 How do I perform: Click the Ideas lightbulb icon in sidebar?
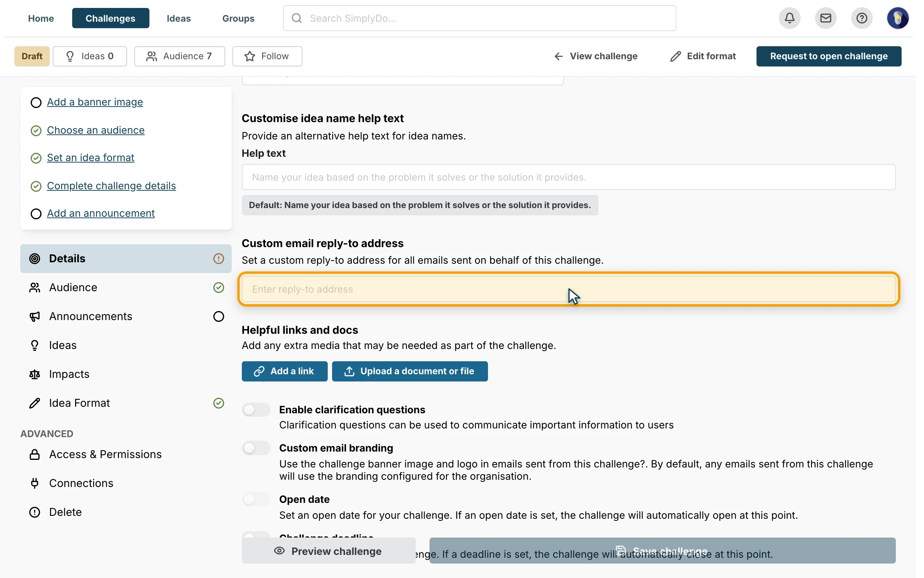coord(35,345)
